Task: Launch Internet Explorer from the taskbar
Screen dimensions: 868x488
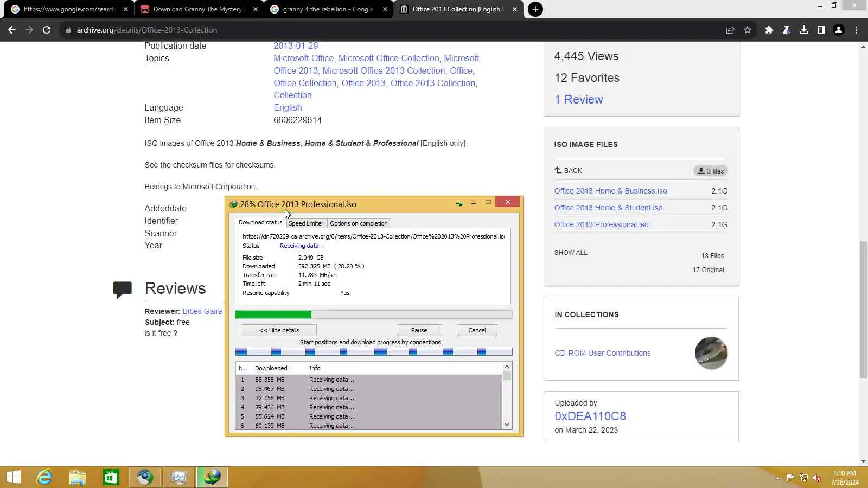Action: tap(44, 477)
